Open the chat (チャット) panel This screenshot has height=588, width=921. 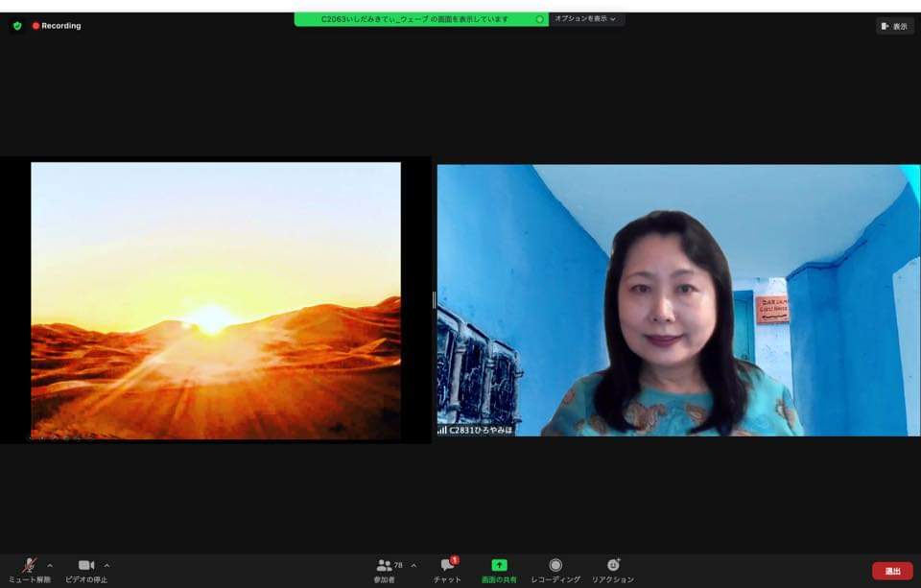click(447, 566)
